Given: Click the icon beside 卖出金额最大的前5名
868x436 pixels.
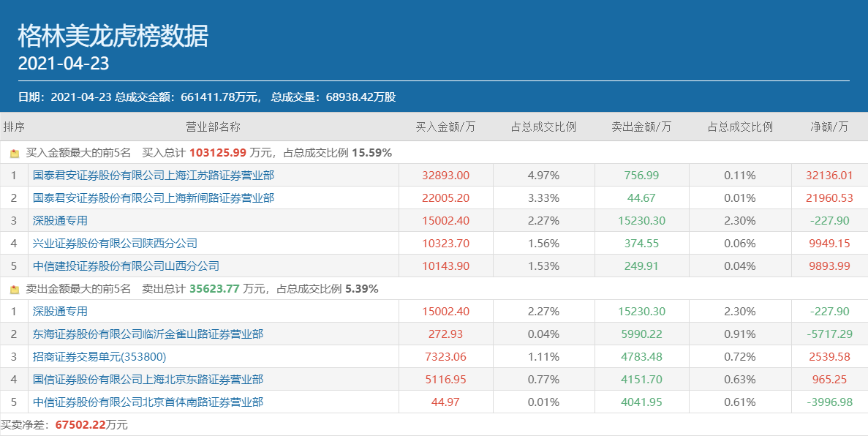Looking at the screenshot, I should tap(14, 290).
